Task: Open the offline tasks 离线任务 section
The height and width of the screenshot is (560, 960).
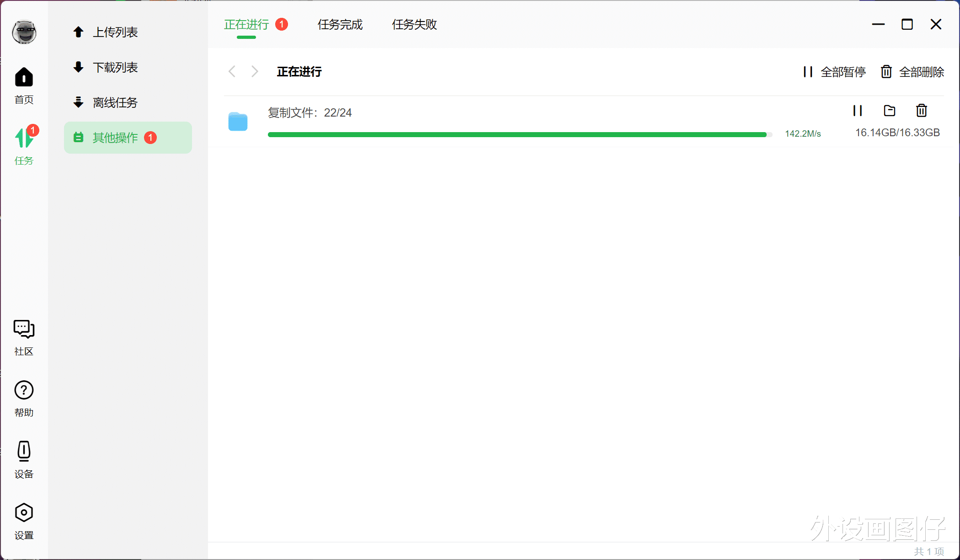Action: pos(115,102)
